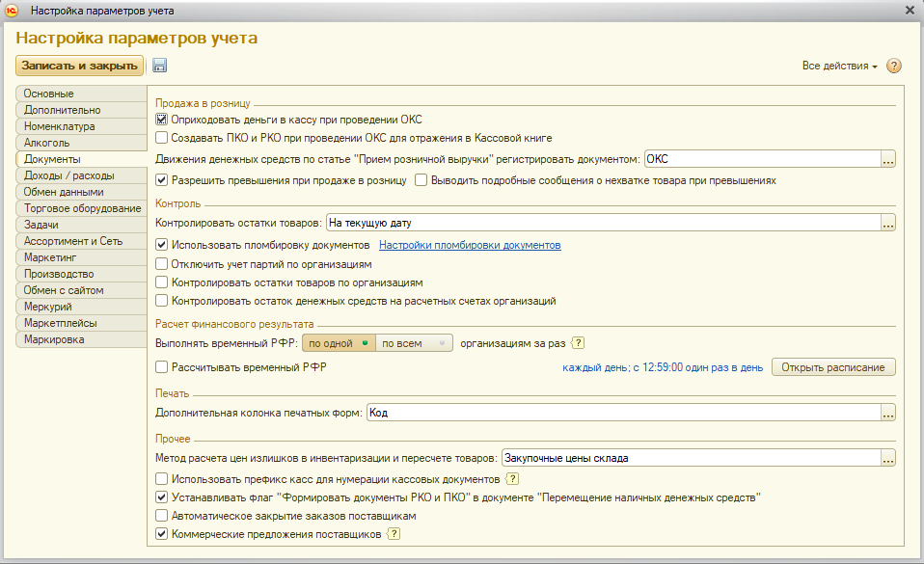Check 'Автоматическое закрытие заказов поставщикам'
Screen dimensions: 924x564
[x=161, y=516]
